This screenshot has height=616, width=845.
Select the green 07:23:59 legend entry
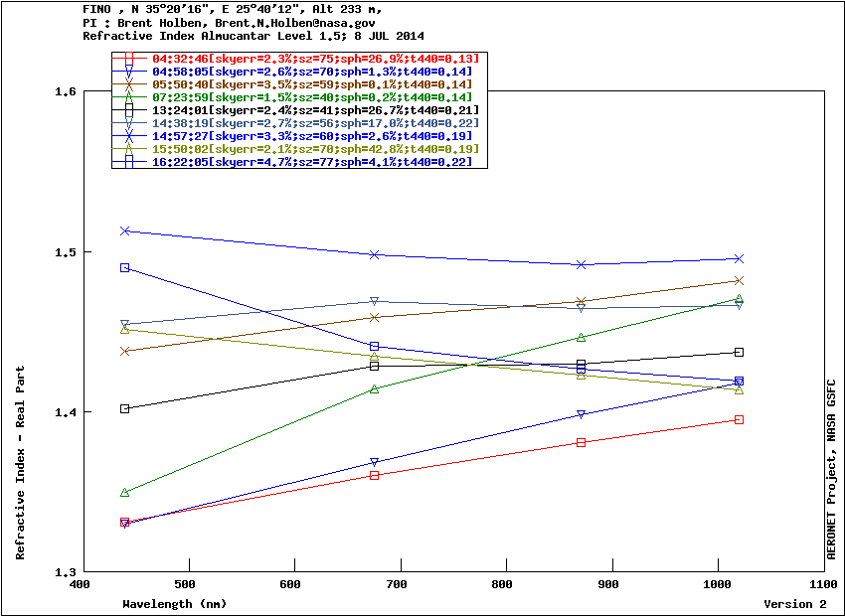(x=311, y=97)
